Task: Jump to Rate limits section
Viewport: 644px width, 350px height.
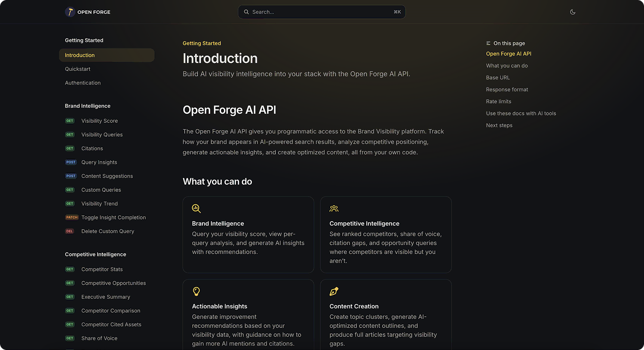Action: point(499,102)
